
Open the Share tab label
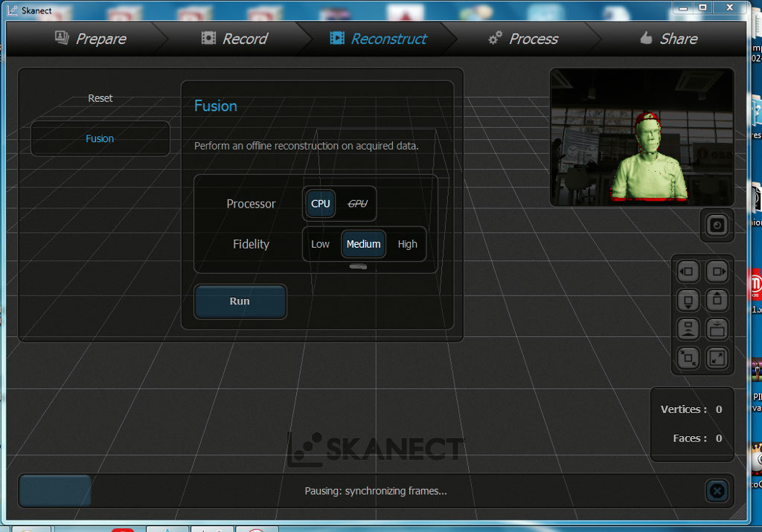679,39
